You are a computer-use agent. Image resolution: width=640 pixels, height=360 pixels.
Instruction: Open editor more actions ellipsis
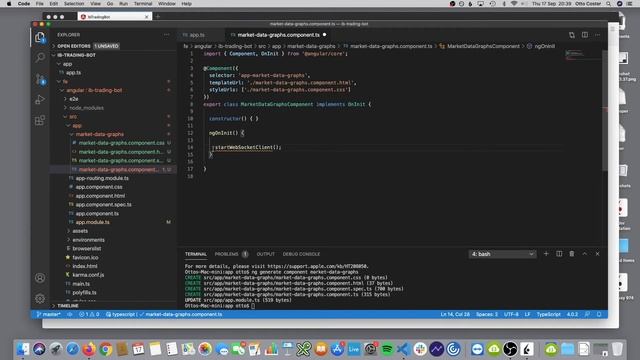tap(598, 35)
